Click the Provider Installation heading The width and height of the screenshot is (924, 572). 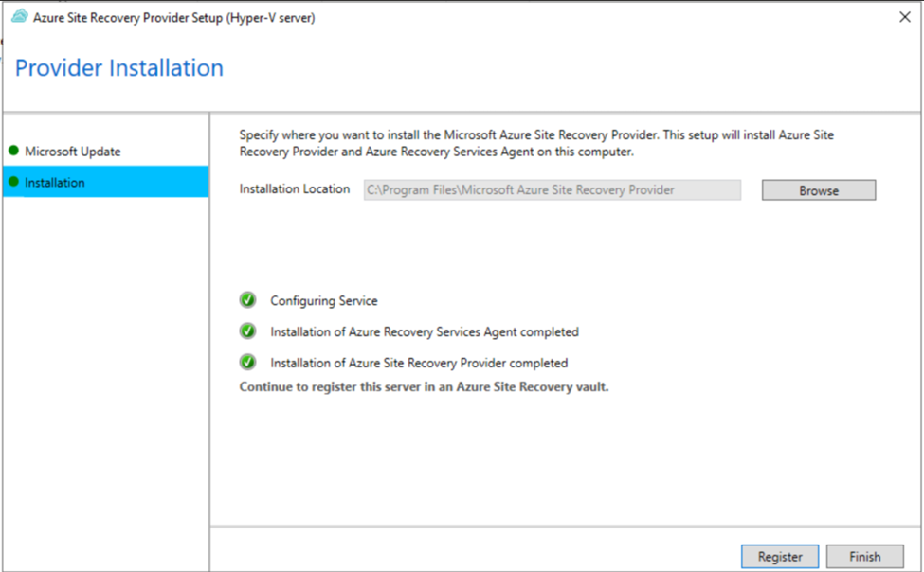click(119, 68)
